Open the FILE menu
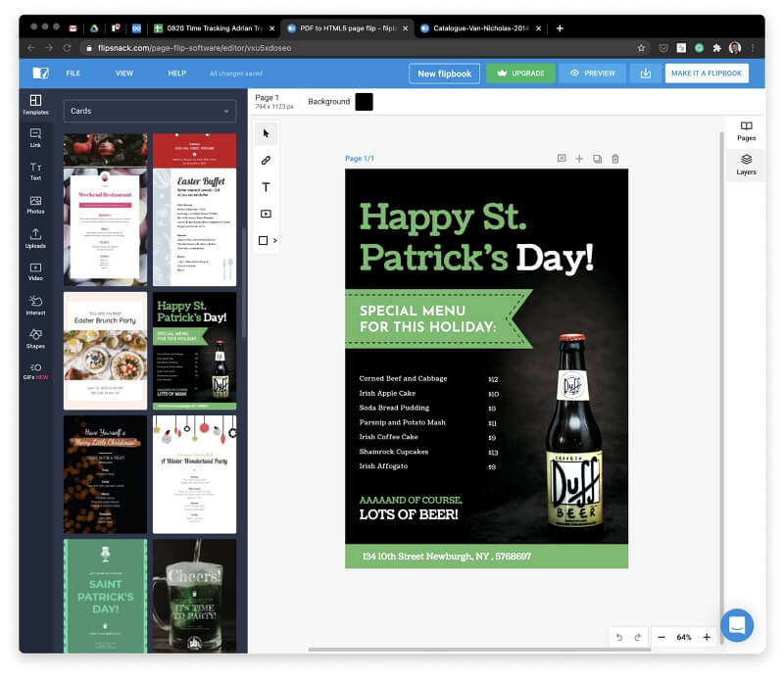 click(x=73, y=73)
